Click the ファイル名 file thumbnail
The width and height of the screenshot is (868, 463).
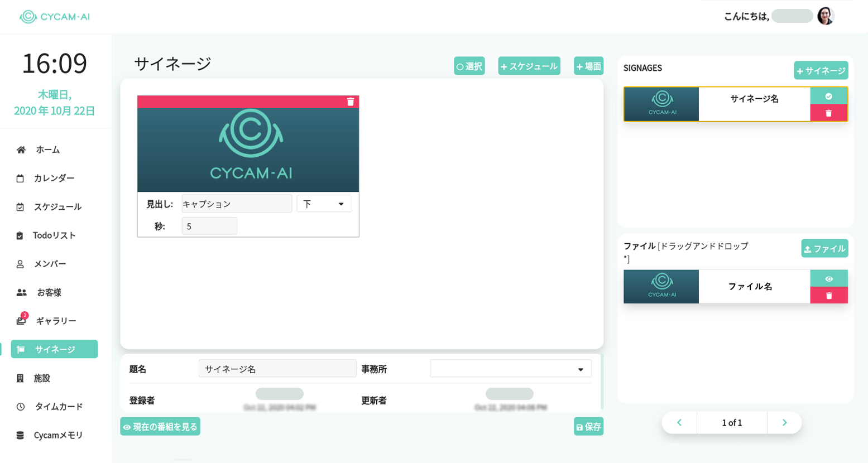pyautogui.click(x=661, y=287)
